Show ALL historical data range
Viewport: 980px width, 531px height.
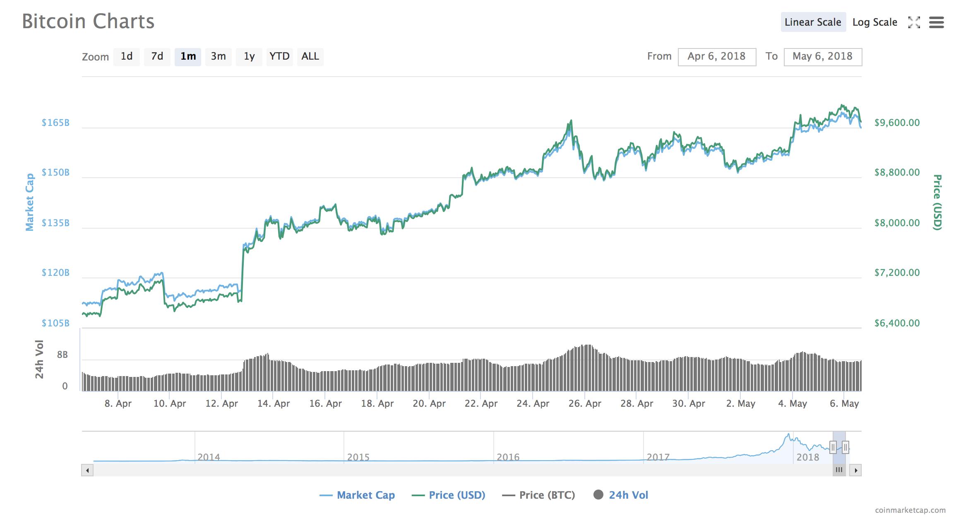[310, 57]
